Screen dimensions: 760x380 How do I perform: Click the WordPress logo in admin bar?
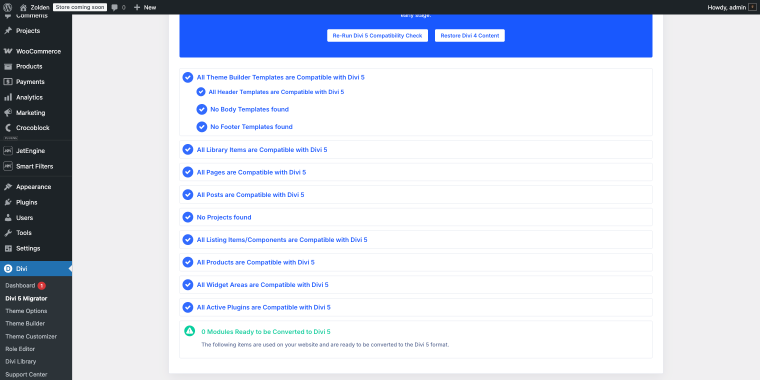point(8,7)
